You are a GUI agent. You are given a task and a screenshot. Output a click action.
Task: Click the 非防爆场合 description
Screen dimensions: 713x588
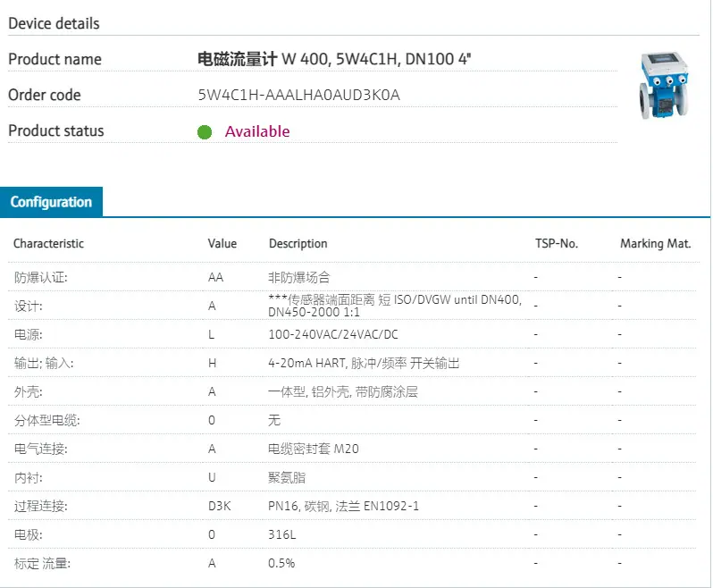(299, 277)
